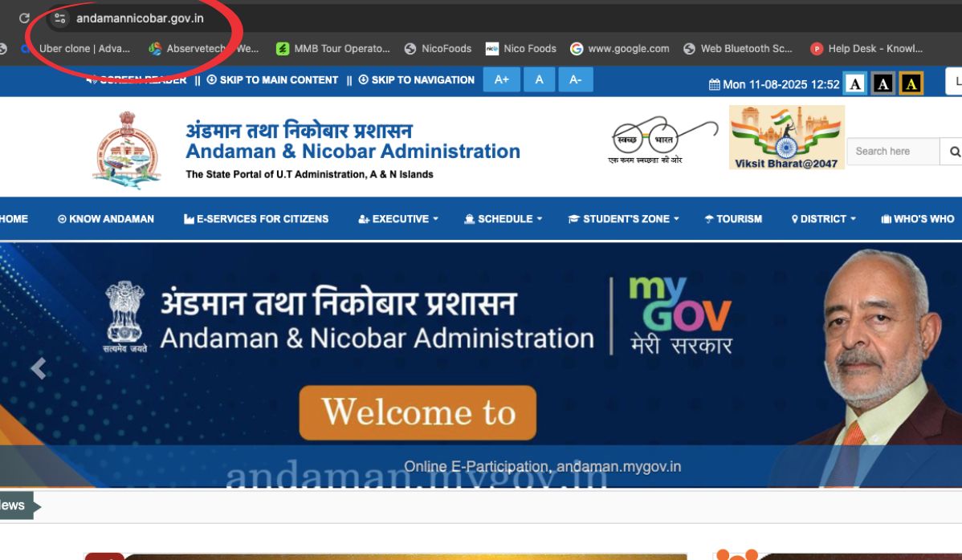Open the NicoFoods bookmark
Screen dimensions: 962x560
pos(438,48)
